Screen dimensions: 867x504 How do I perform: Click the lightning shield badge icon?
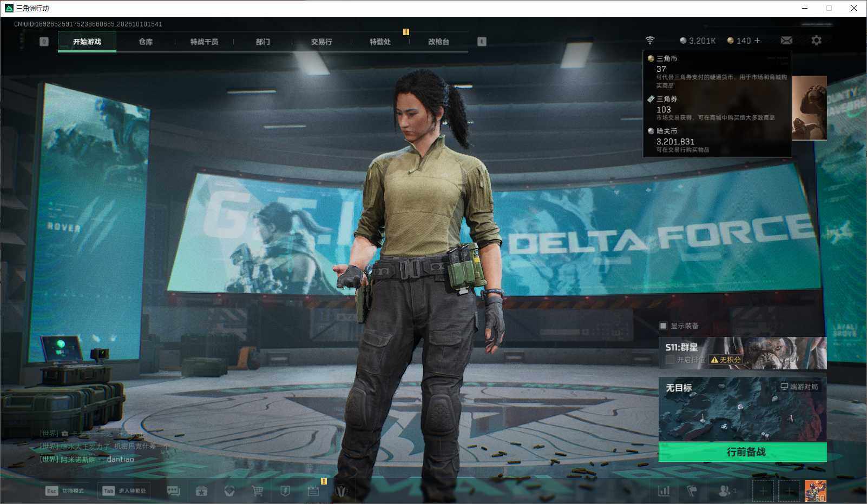[285, 491]
